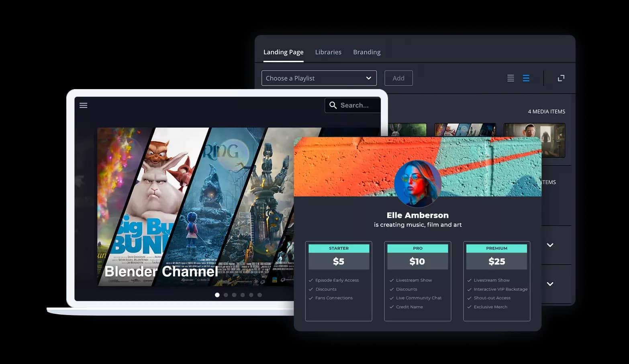Screen dimensions: 629x364
Task: Click the Premium checkmark beside Exclusive Merch
Action: click(x=469, y=307)
